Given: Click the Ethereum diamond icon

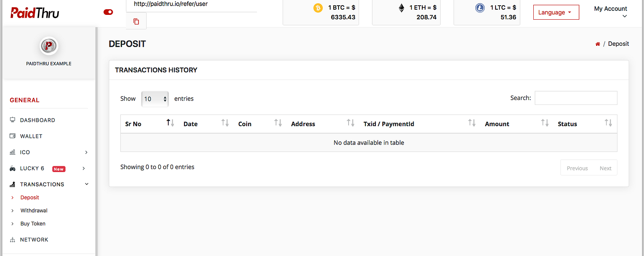Looking at the screenshot, I should pos(401,8).
